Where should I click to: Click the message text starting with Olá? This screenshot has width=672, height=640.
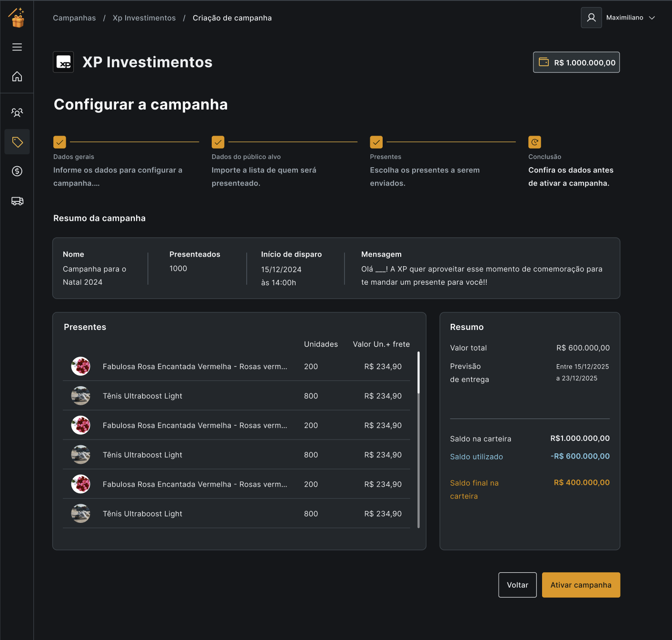coord(482,276)
